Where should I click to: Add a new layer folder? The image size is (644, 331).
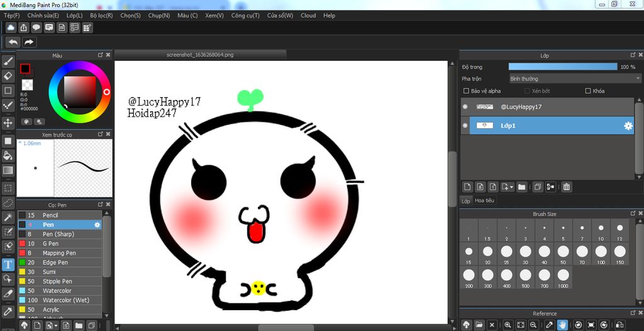coord(521,187)
